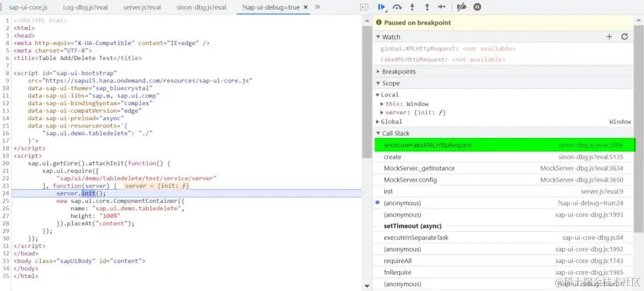Switch to server.js?eval tab
The width and height of the screenshot is (644, 291).
pyautogui.click(x=142, y=8)
